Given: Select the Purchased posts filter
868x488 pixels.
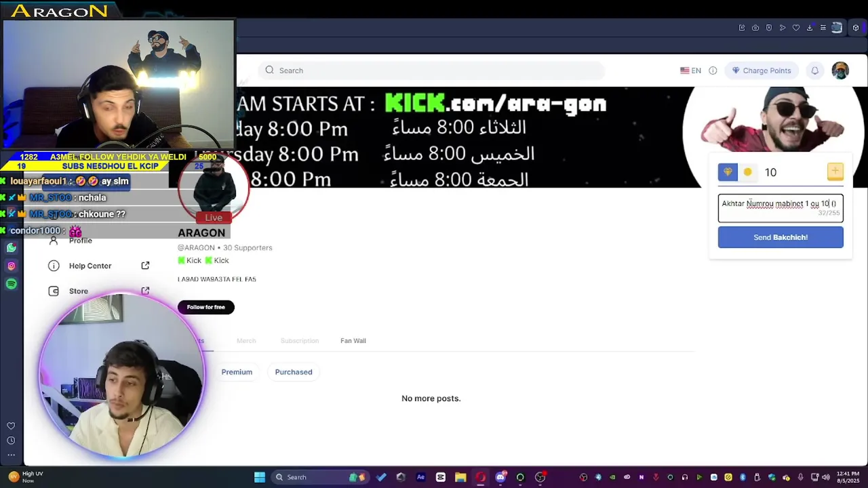Looking at the screenshot, I should pos(294,372).
